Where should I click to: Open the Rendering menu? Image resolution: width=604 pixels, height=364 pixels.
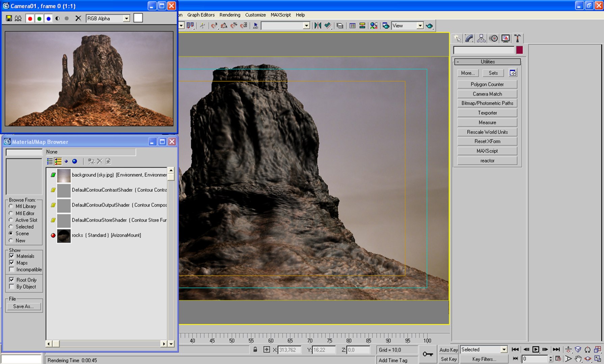tap(230, 15)
